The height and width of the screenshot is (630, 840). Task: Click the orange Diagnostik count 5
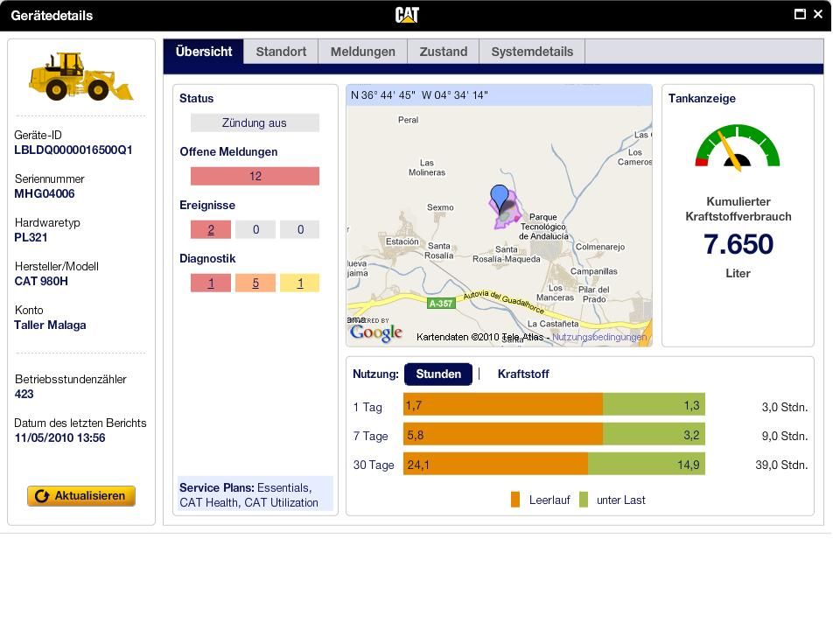(255, 283)
